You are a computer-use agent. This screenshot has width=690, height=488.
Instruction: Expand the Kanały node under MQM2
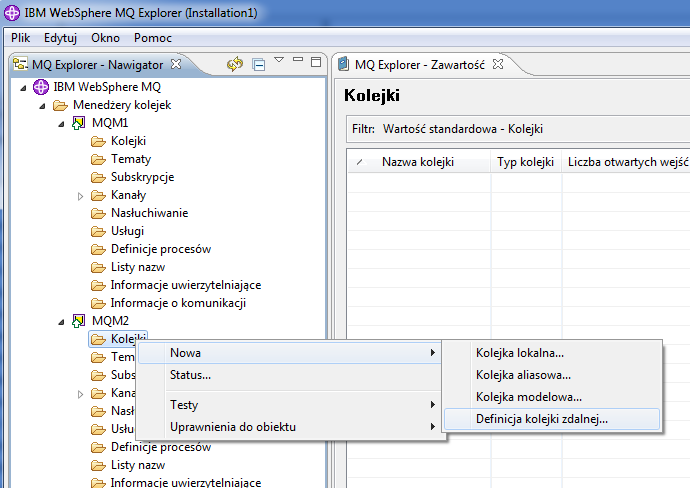coord(80,394)
